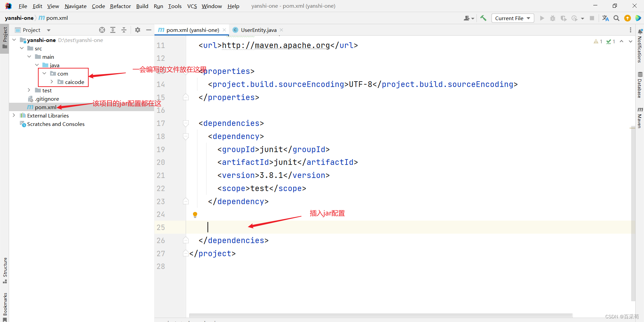Click the maven.apache.org URL link
The image size is (644, 322).
tap(276, 45)
